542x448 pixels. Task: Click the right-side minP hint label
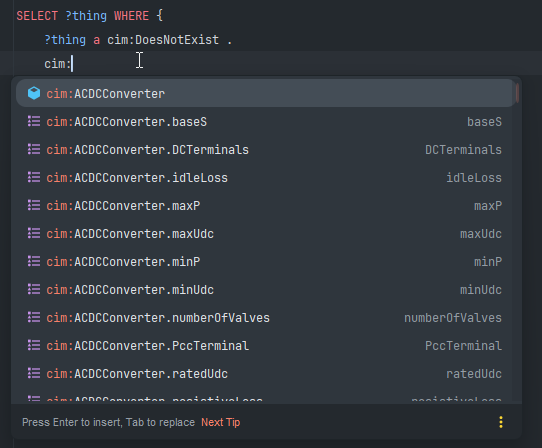[x=488, y=262]
